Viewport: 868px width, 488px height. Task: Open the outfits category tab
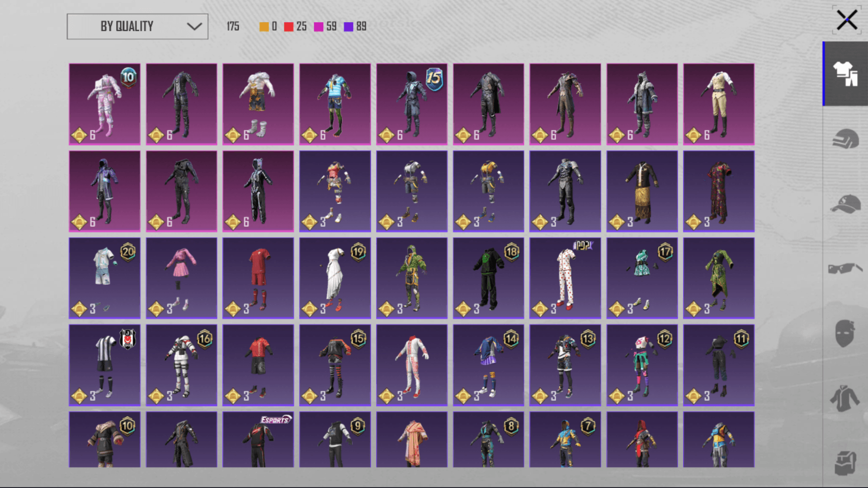[x=845, y=74]
